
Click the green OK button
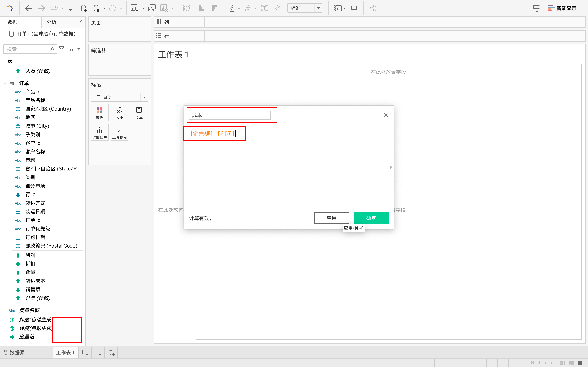[x=371, y=218]
